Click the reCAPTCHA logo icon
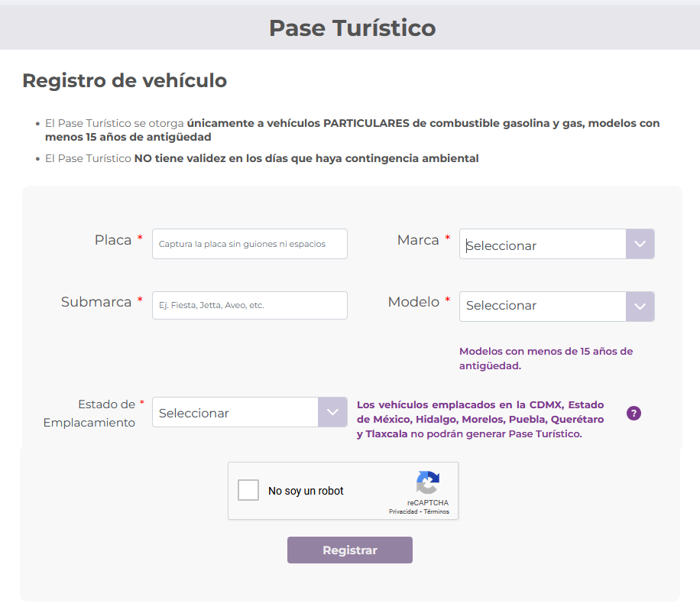This screenshot has height=607, width=700. coord(428,482)
